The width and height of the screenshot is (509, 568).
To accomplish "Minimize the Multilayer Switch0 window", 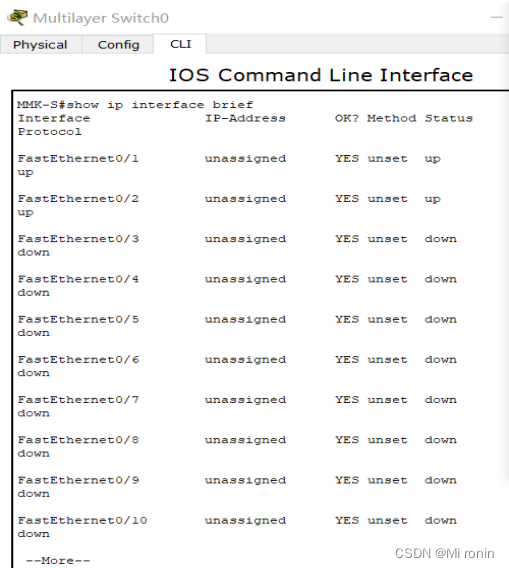I will (496, 17).
